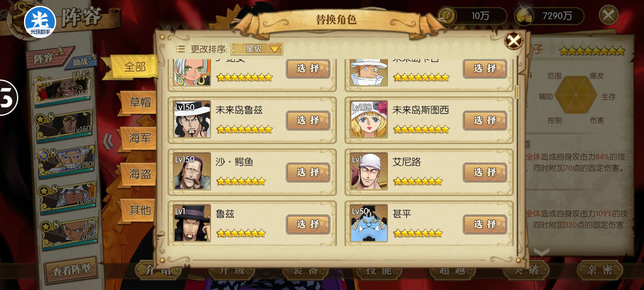
Task: Click the list sort icon beside 更改排序
Action: pos(180,49)
